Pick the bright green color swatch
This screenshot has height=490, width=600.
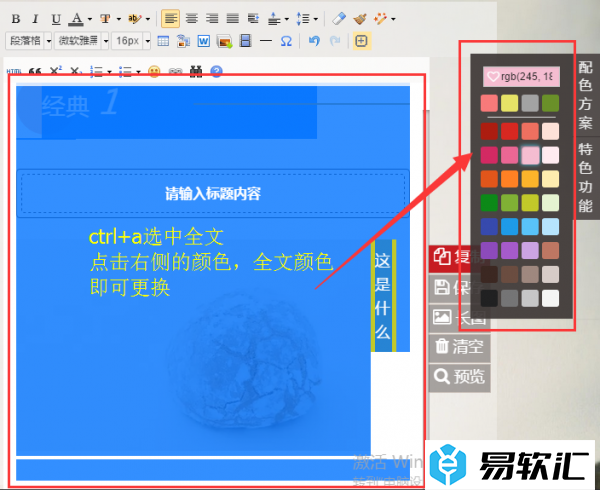(x=488, y=202)
